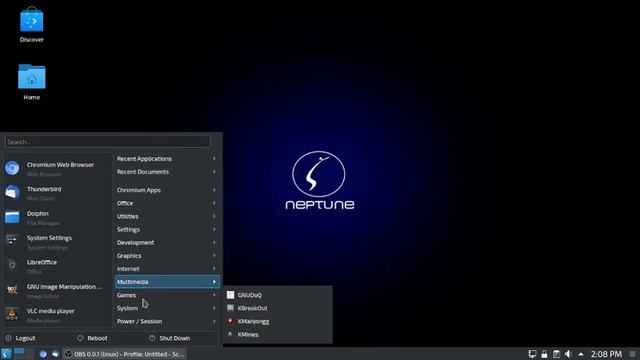640x360 pixels.
Task: Click the Shut Down button
Action: (x=170, y=338)
